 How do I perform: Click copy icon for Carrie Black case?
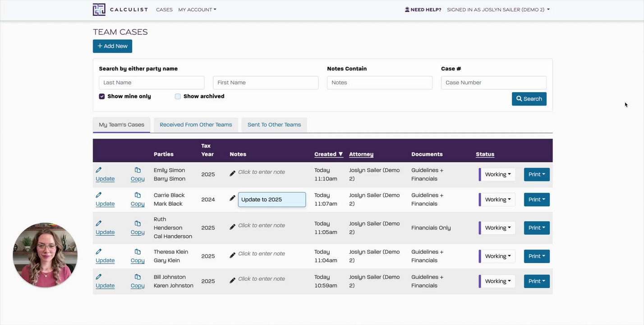coord(138,195)
